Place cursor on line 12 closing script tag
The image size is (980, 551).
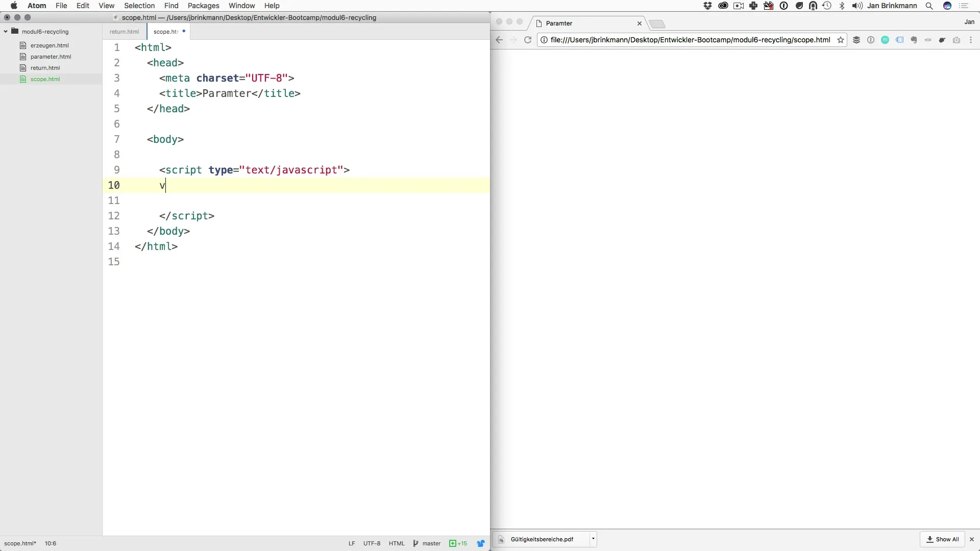[x=187, y=216]
